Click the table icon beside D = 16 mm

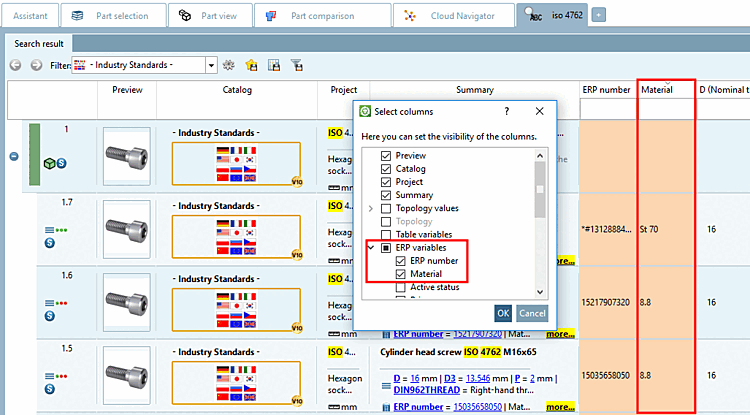(x=386, y=385)
